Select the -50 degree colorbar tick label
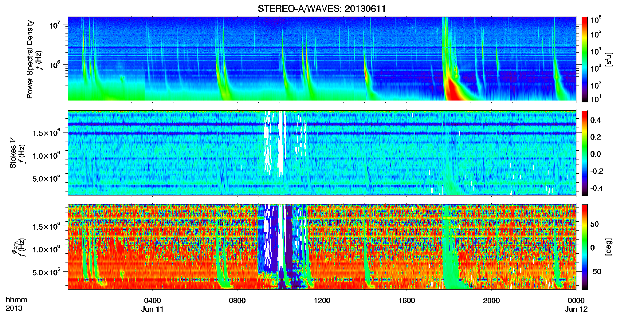Image resolution: width=644 pixels, height=332 pixels. click(596, 271)
